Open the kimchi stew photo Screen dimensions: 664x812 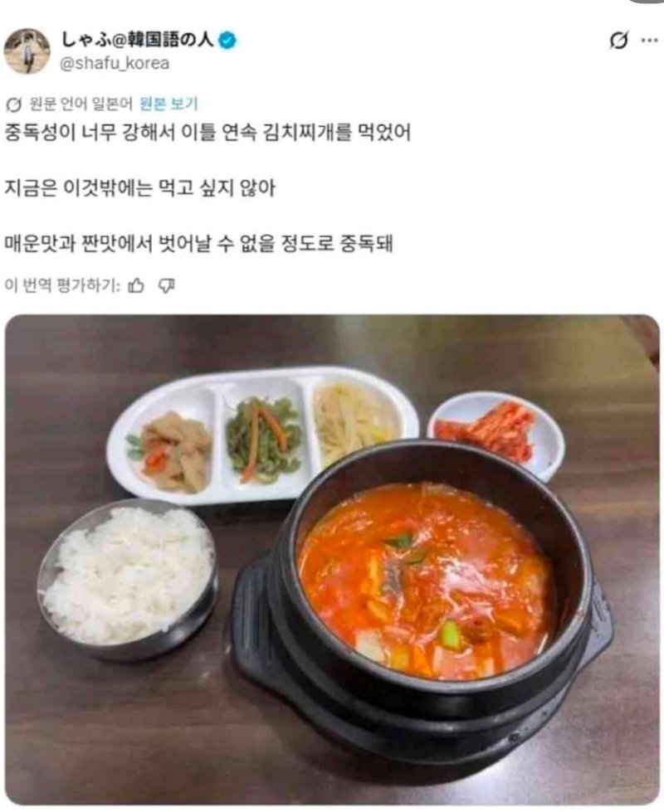click(x=332, y=559)
